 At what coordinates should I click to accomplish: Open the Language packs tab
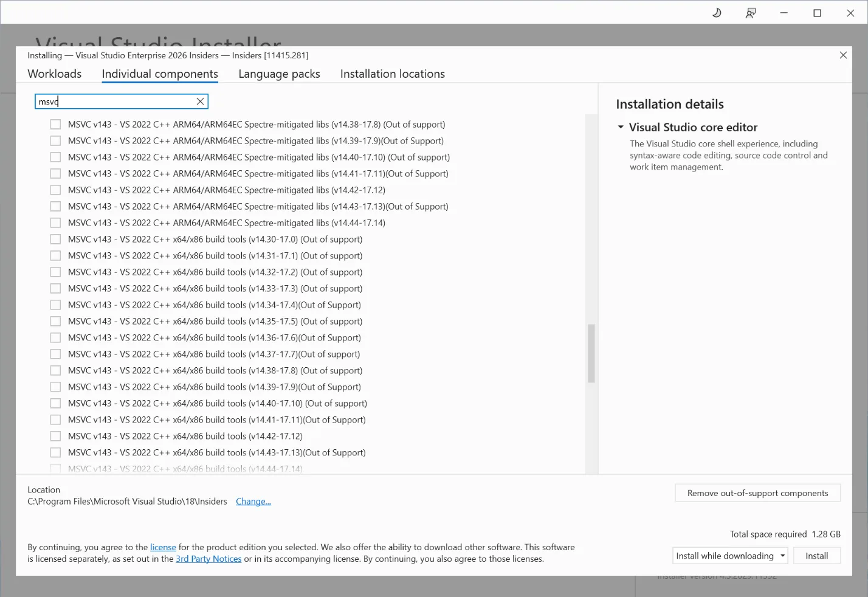(279, 74)
